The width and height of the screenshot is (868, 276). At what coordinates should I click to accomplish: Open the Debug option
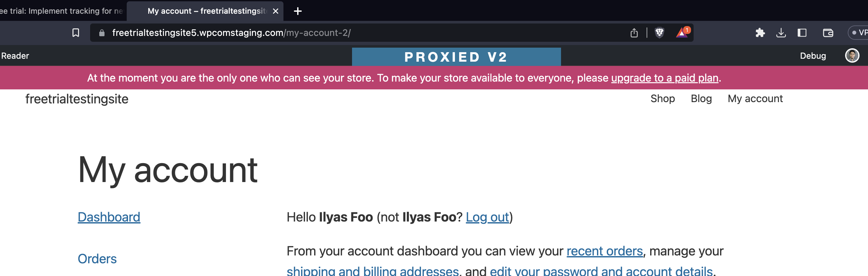[x=813, y=56]
